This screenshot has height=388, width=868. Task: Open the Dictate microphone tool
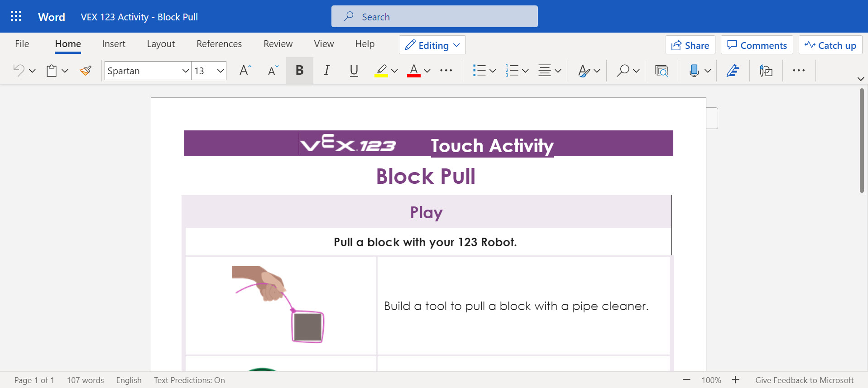694,71
